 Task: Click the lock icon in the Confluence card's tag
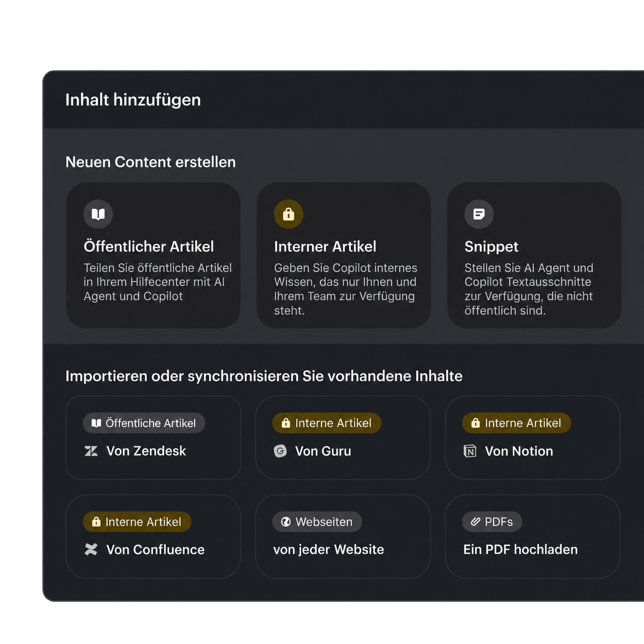pos(96,521)
